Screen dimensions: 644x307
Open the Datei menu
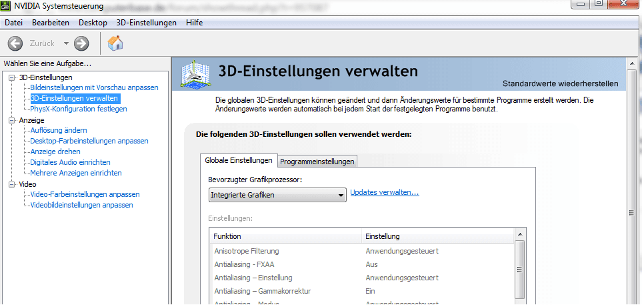(x=13, y=23)
